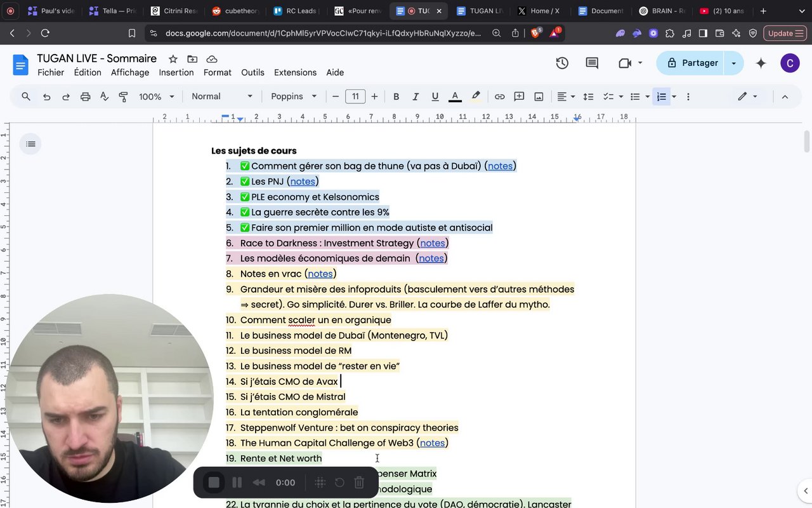This screenshot has width=812, height=508.
Task: Check the cloud save status icon
Action: coord(212,59)
